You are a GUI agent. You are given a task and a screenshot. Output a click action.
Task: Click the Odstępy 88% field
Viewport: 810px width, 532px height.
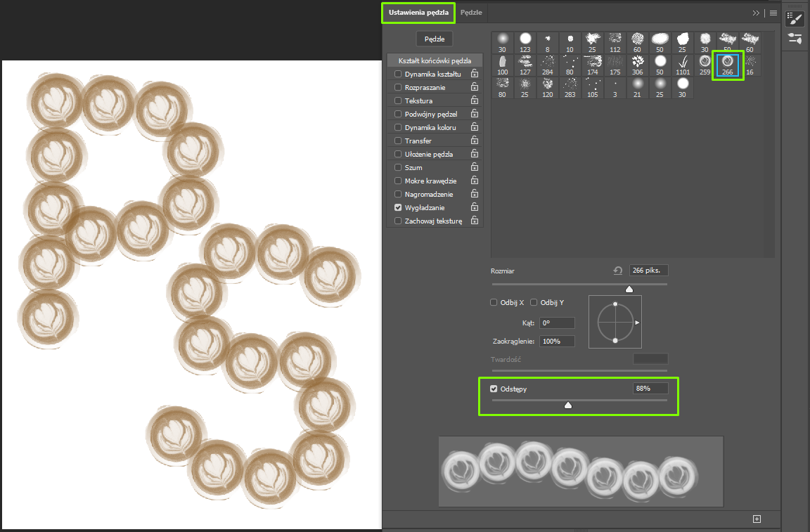(650, 389)
